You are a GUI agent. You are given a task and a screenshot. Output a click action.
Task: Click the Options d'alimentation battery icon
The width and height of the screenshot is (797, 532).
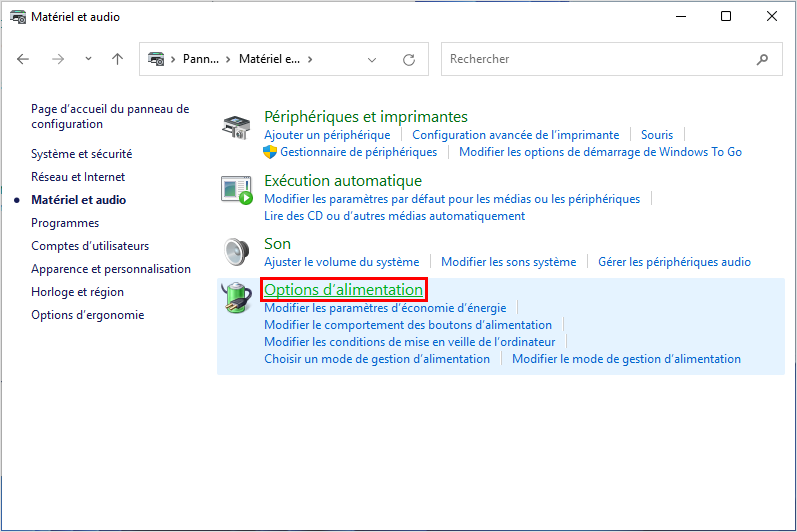pyautogui.click(x=237, y=297)
